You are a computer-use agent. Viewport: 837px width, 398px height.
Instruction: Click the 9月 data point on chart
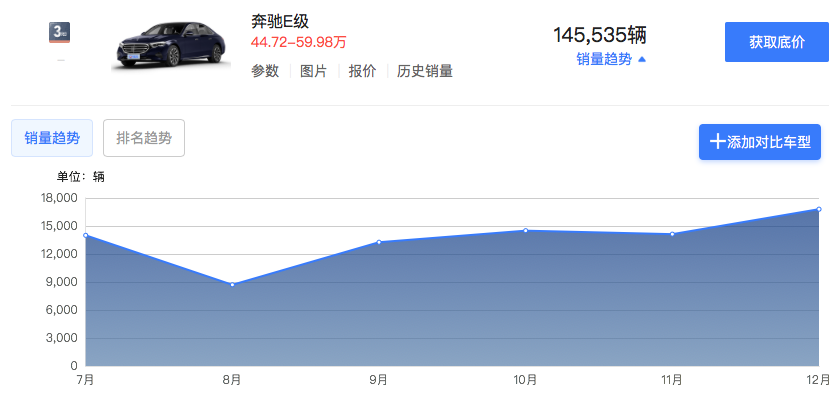(379, 242)
